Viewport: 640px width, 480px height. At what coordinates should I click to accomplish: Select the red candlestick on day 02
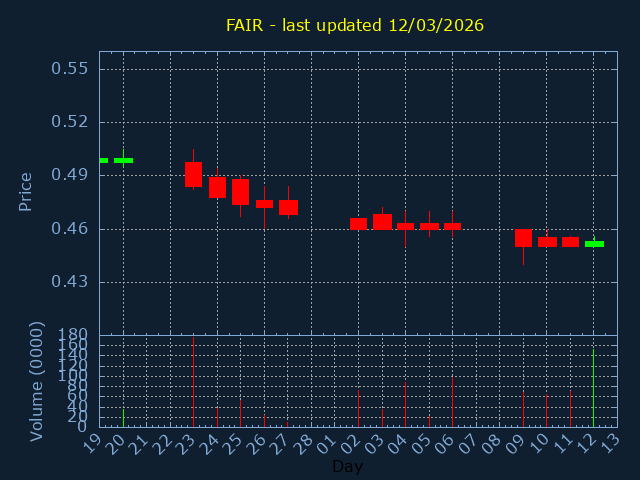358,223
